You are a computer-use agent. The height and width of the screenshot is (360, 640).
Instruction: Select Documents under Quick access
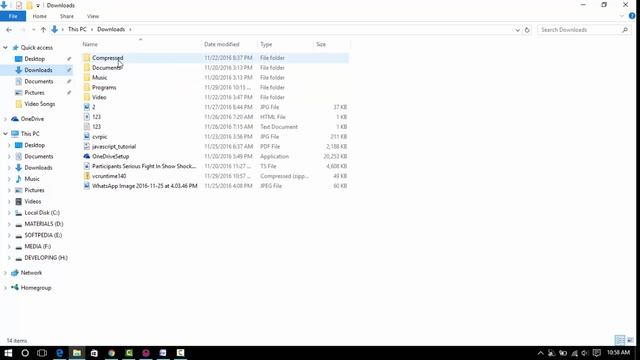39,82
